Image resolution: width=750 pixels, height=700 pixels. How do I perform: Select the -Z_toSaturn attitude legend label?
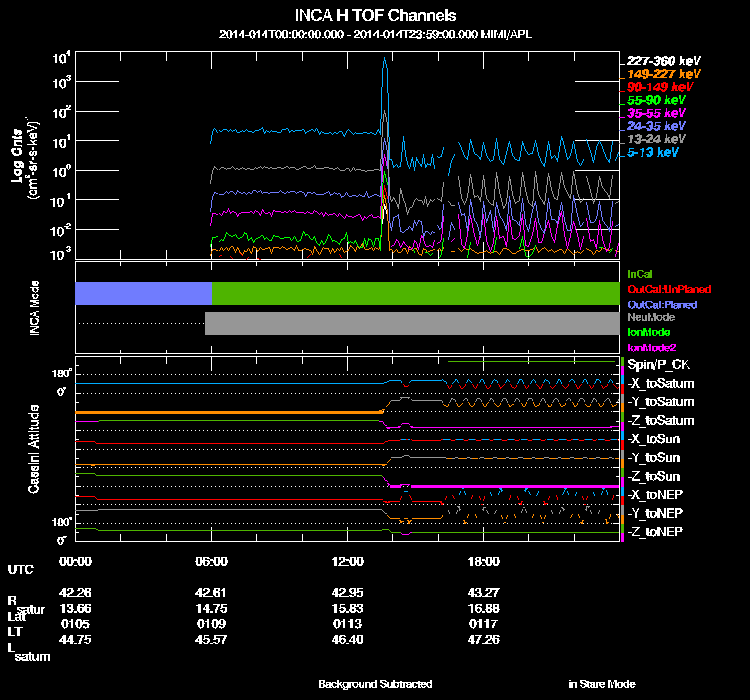661,421
